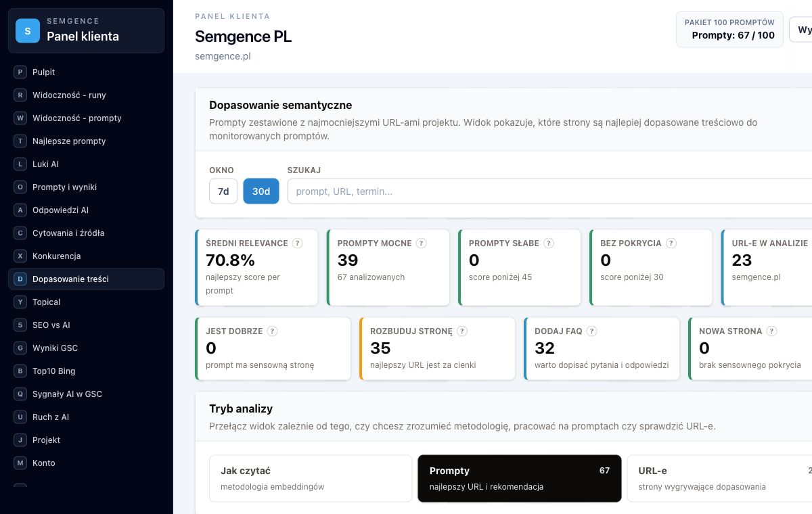The height and width of the screenshot is (514, 812).
Task: Click the Dodaj FAQ card
Action: (x=602, y=348)
